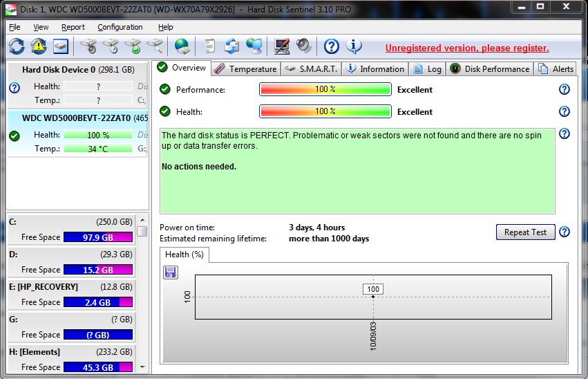This screenshot has width=588, height=379.
Task: Click the networked computers toolbar icon
Action: (x=254, y=46)
